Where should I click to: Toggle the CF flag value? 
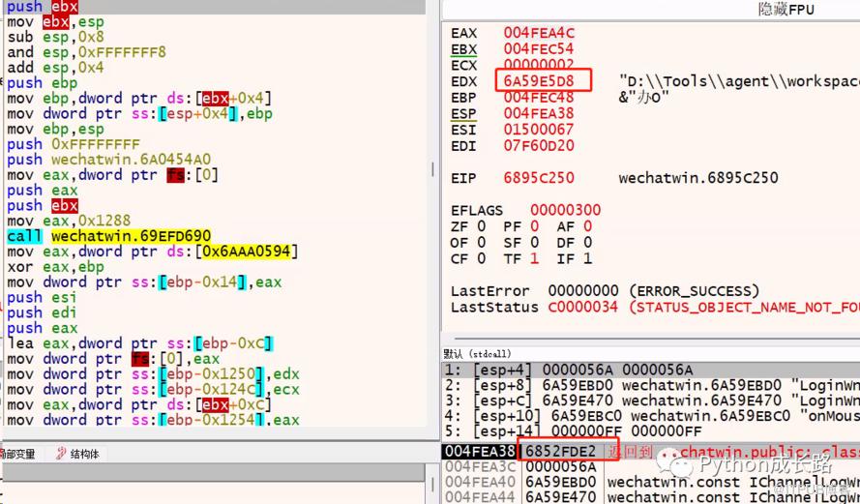[x=481, y=258]
